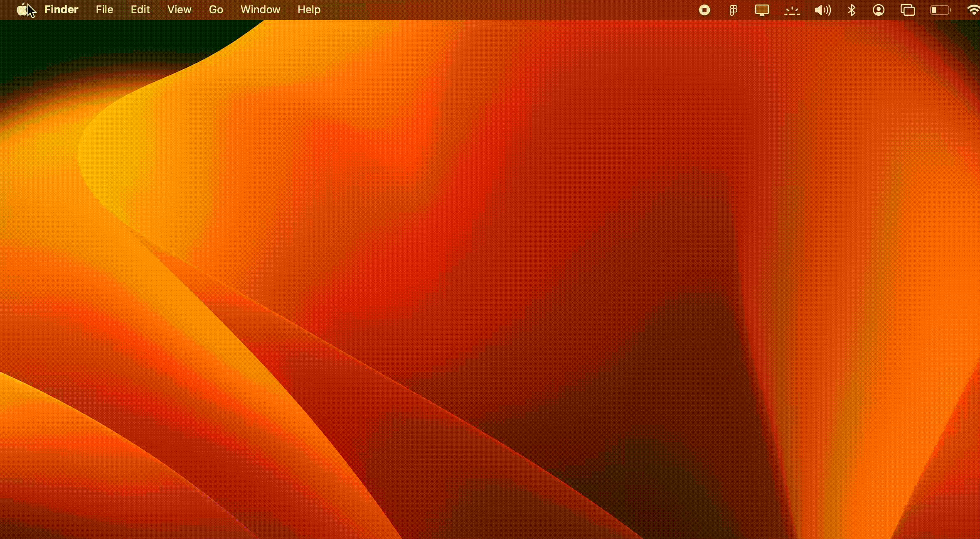Open the Bluetooth menu bar icon
The image size is (980, 539).
[x=852, y=10]
